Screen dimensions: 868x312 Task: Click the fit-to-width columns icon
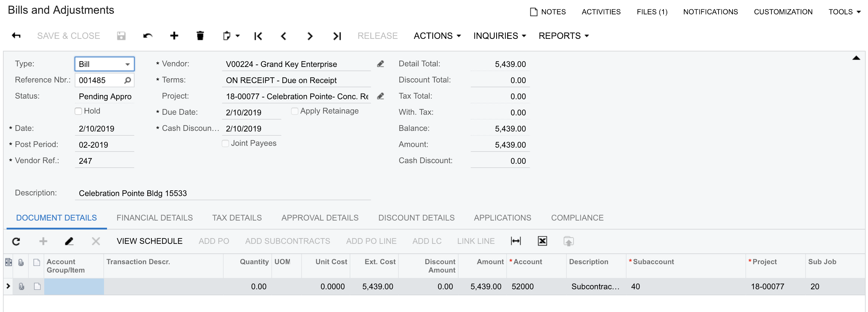pyautogui.click(x=516, y=241)
